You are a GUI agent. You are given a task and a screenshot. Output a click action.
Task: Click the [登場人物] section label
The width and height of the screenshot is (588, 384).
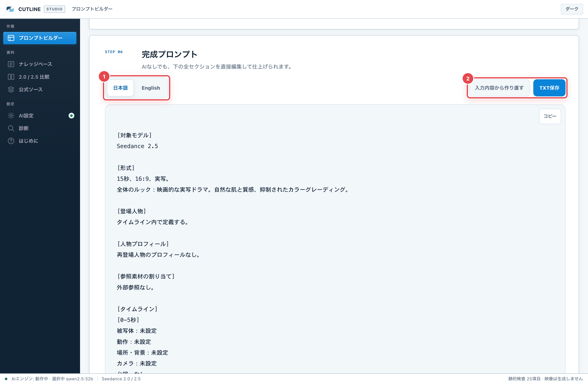(131, 211)
